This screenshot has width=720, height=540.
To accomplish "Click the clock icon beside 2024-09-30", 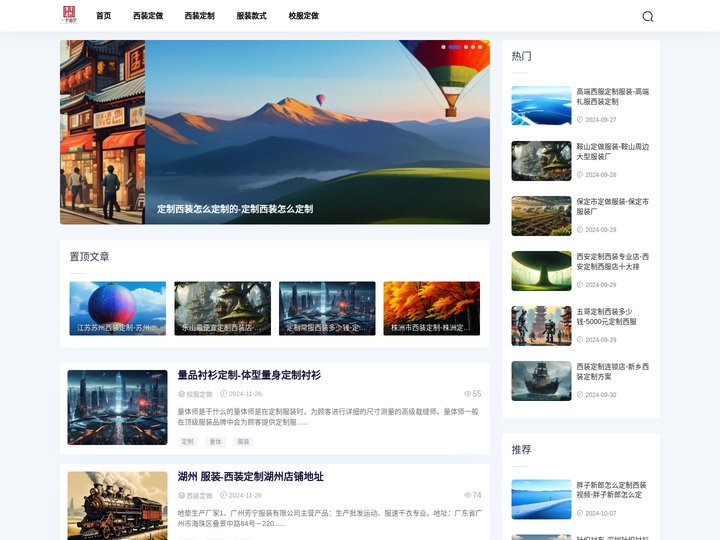I will (579, 394).
